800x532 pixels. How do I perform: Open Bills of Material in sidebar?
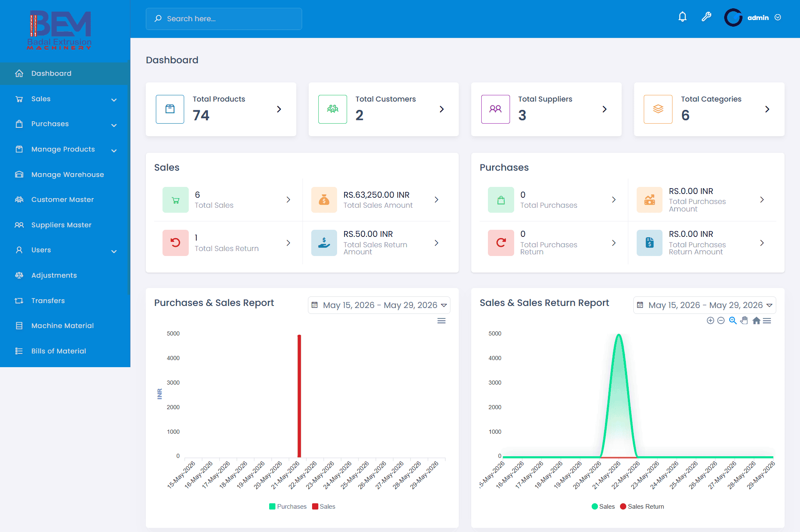click(x=65, y=351)
